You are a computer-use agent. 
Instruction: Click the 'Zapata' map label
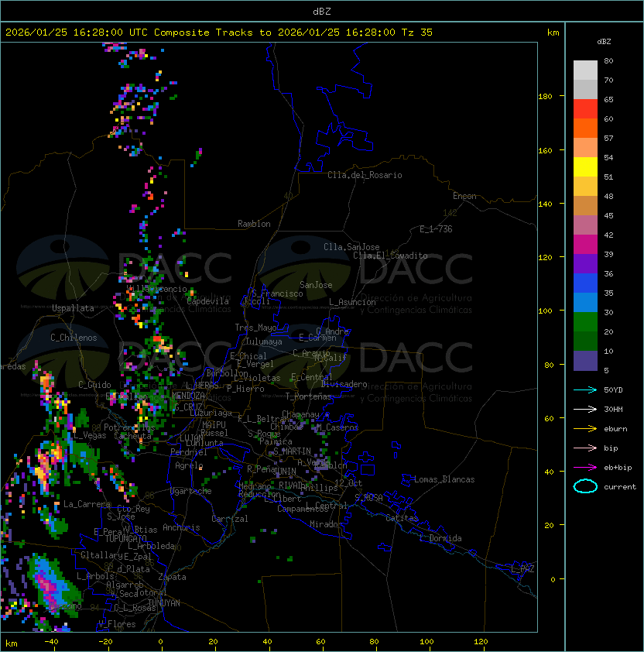coord(172,577)
